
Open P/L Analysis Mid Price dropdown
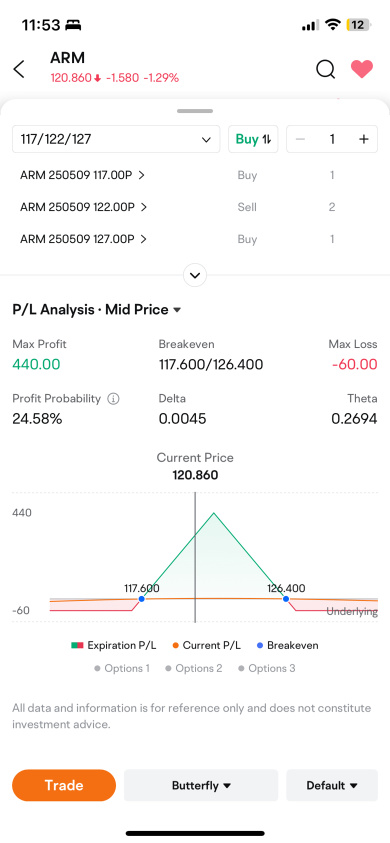[x=97, y=310]
